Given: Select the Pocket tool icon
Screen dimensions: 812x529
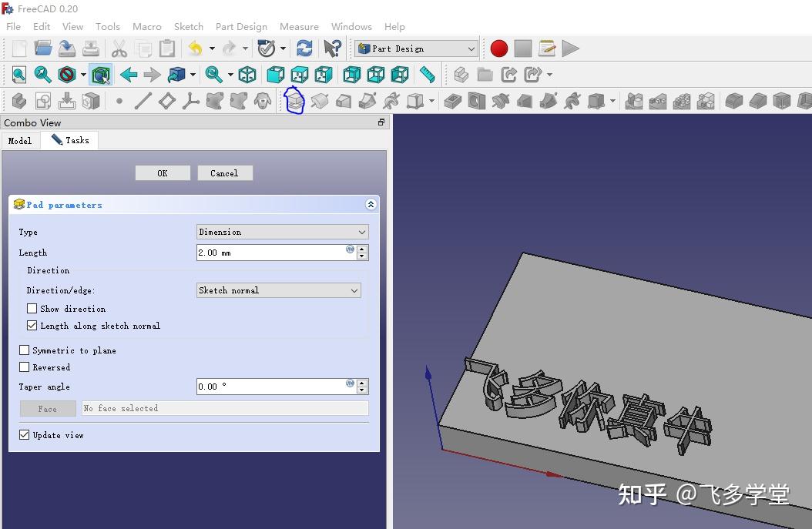Looking at the screenshot, I should (x=452, y=101).
